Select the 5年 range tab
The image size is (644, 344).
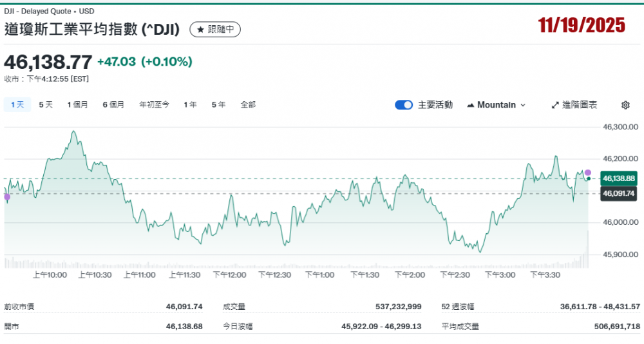coord(218,104)
